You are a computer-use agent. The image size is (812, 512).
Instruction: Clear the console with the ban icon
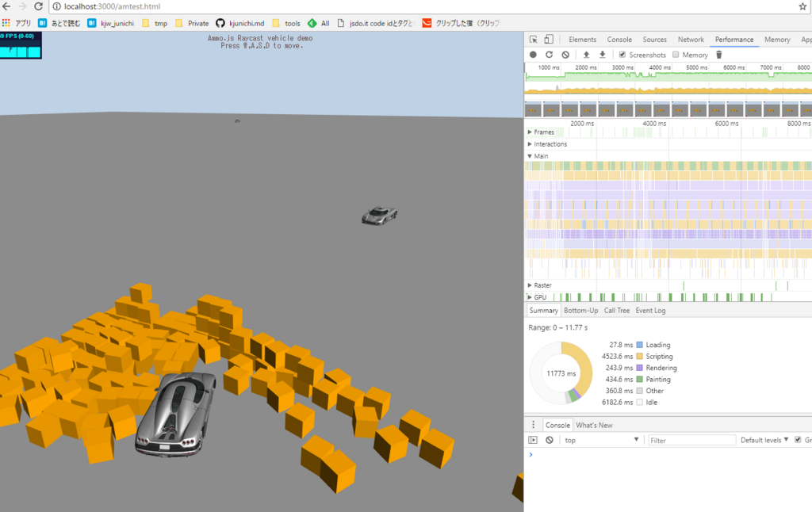[550, 440]
